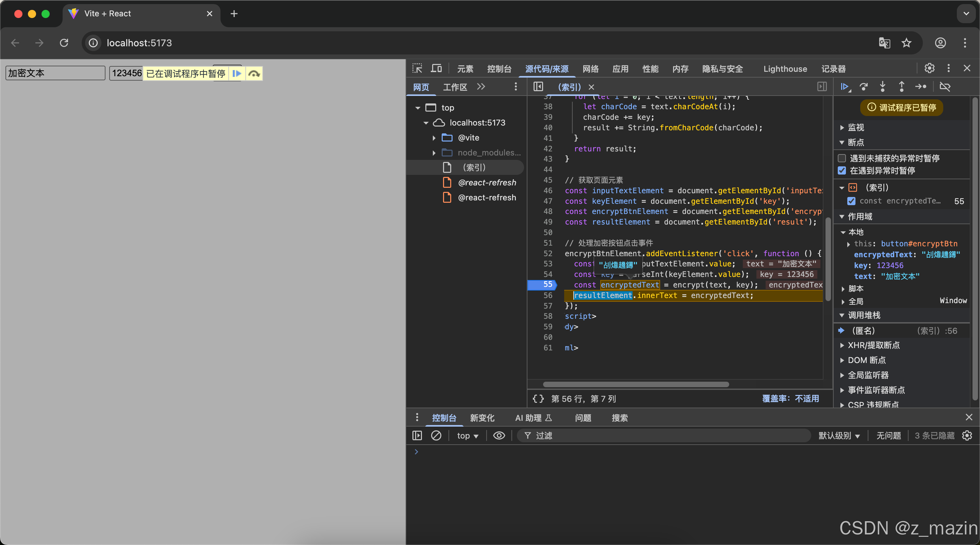
Task: Expand the @vite folder
Action: pyautogui.click(x=434, y=138)
